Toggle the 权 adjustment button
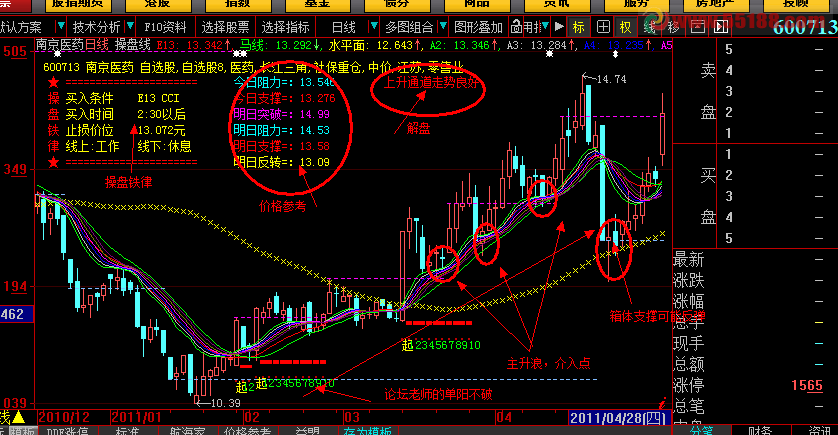This screenshot has height=435, width=838. point(625,27)
